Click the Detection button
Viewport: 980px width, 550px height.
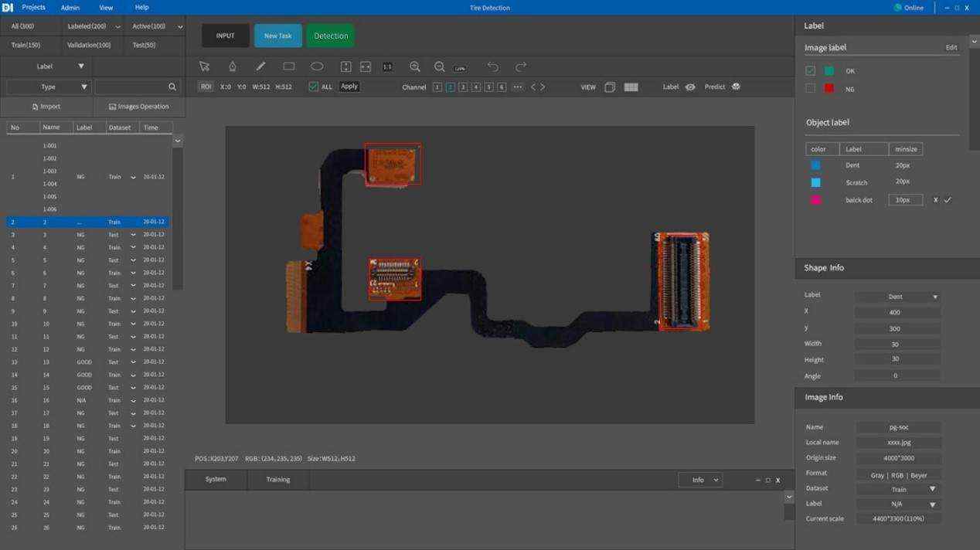(x=331, y=36)
